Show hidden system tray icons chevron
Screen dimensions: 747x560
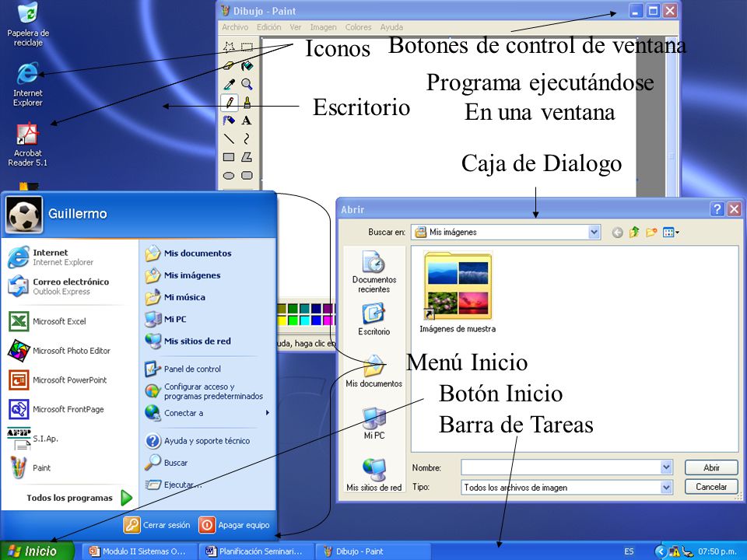[x=660, y=551]
